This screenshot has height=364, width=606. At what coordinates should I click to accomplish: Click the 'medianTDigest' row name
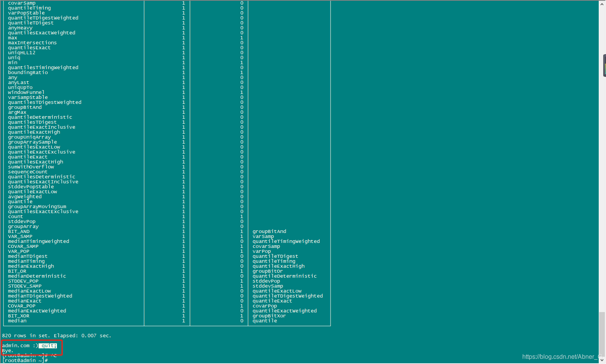point(28,256)
